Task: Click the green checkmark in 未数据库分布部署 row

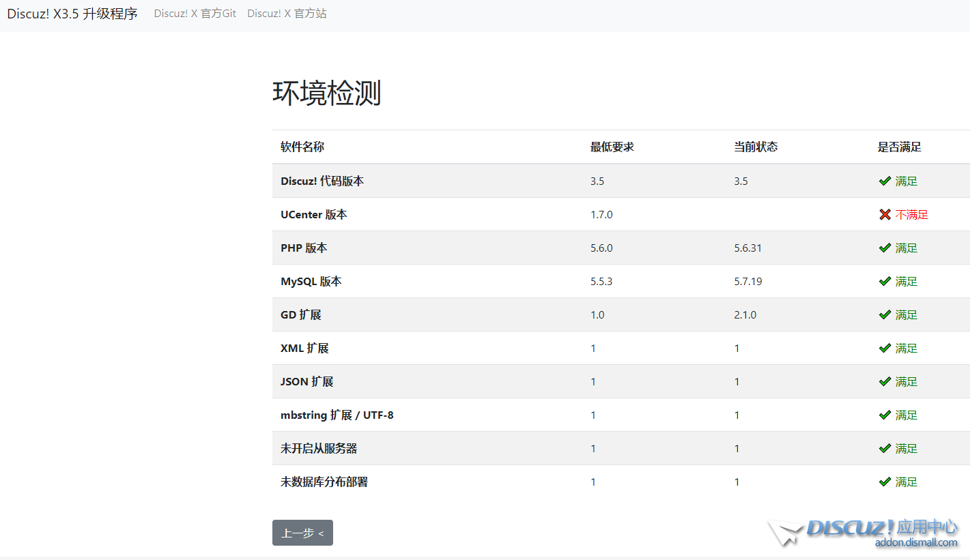Action: tap(885, 482)
